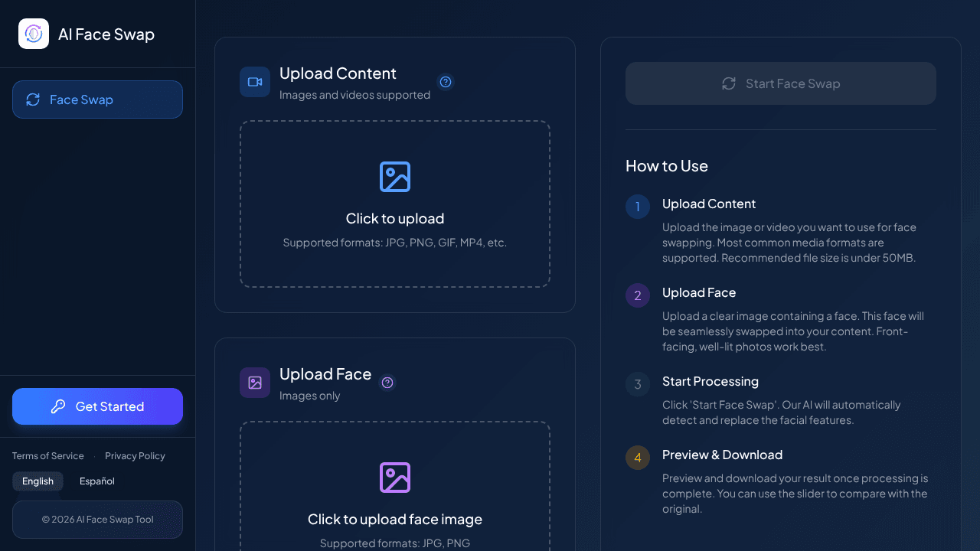980x551 pixels.
Task: Click the key icon on Get Started
Action: 58,406
